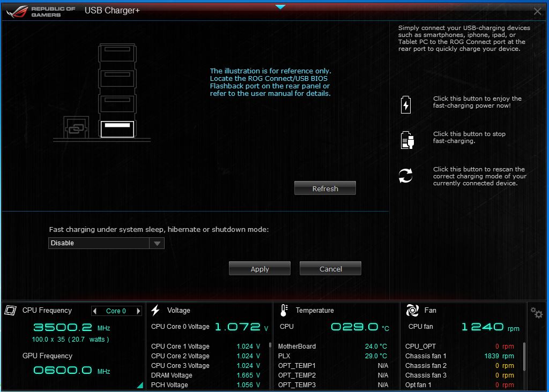Select the OPT_TEMP1 row
The image size is (549, 392).
click(x=332, y=365)
